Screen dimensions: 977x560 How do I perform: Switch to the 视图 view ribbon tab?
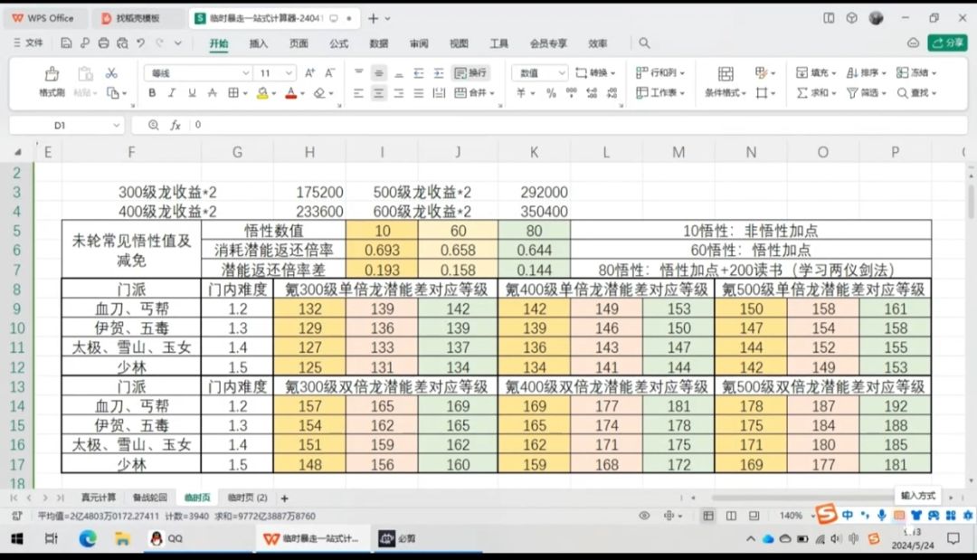[459, 43]
